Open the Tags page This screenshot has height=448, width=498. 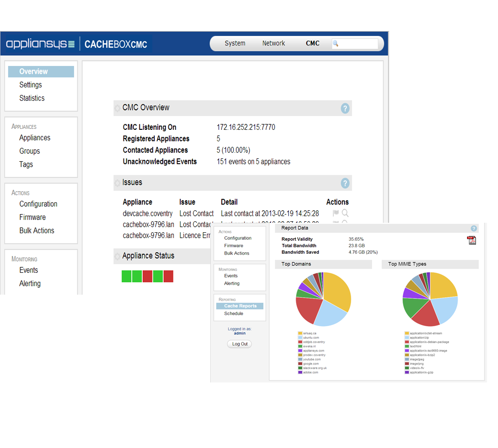(26, 164)
